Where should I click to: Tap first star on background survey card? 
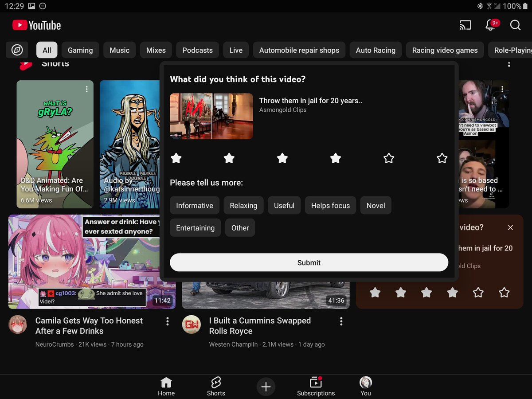(375, 293)
